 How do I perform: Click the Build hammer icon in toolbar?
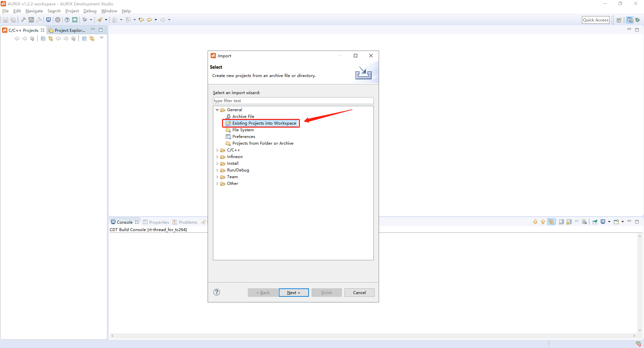point(23,20)
